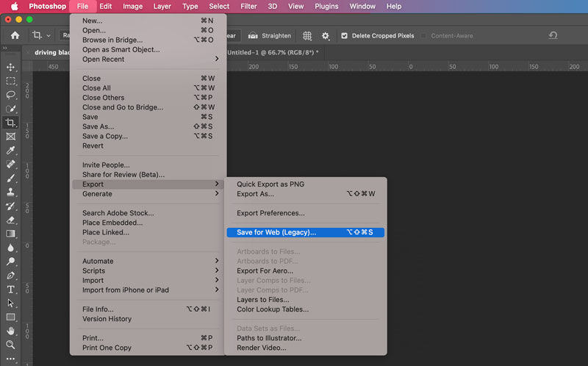
Task: Open the Apple menu
Action: [x=14, y=7]
